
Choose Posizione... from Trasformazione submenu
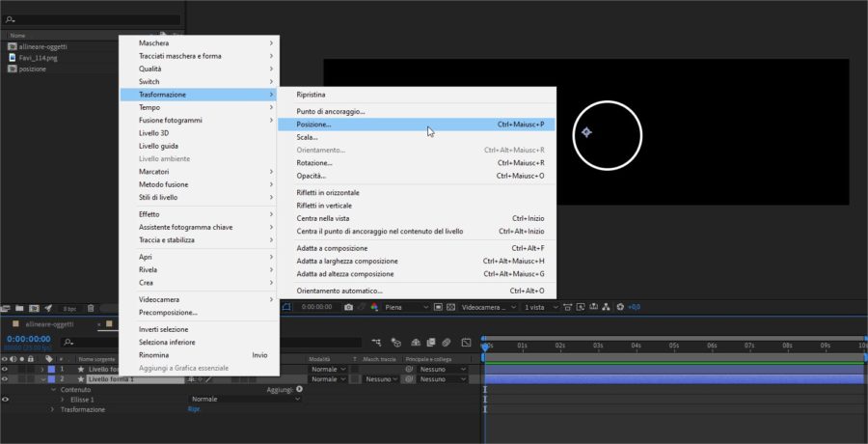417,125
